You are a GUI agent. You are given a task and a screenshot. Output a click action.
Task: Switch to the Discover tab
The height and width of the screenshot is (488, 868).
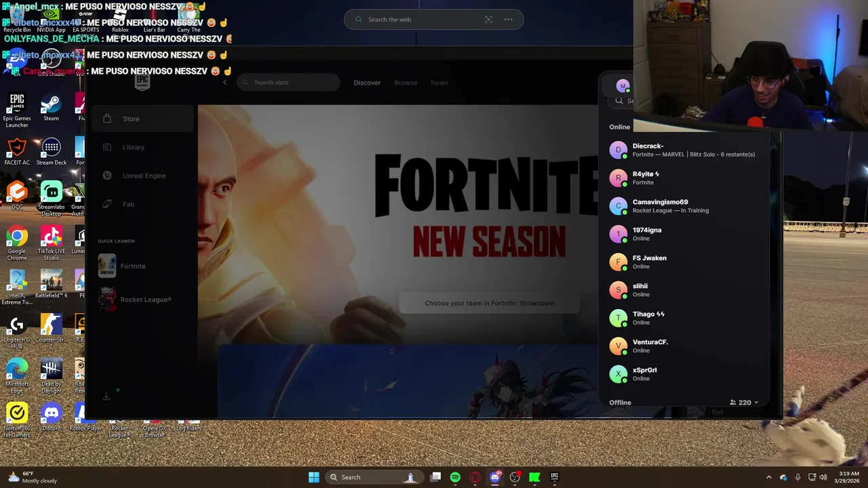(367, 83)
